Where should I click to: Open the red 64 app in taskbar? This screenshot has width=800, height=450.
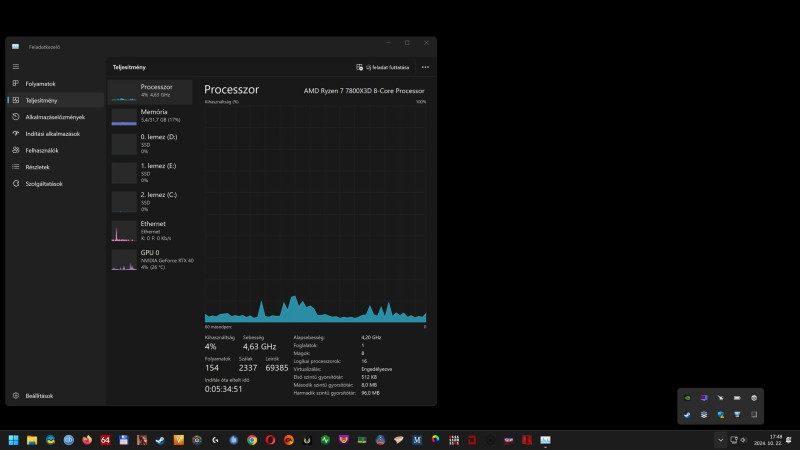pos(105,440)
